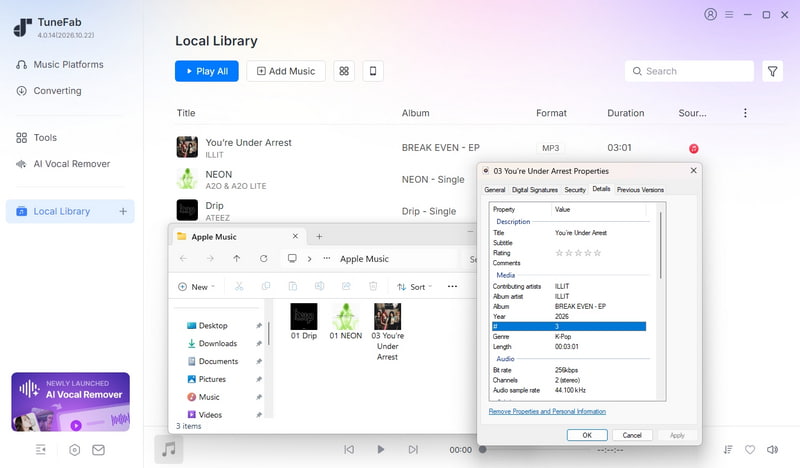Screen dimensions: 800x468
Task: Select the NEON track row
Action: tap(324, 179)
